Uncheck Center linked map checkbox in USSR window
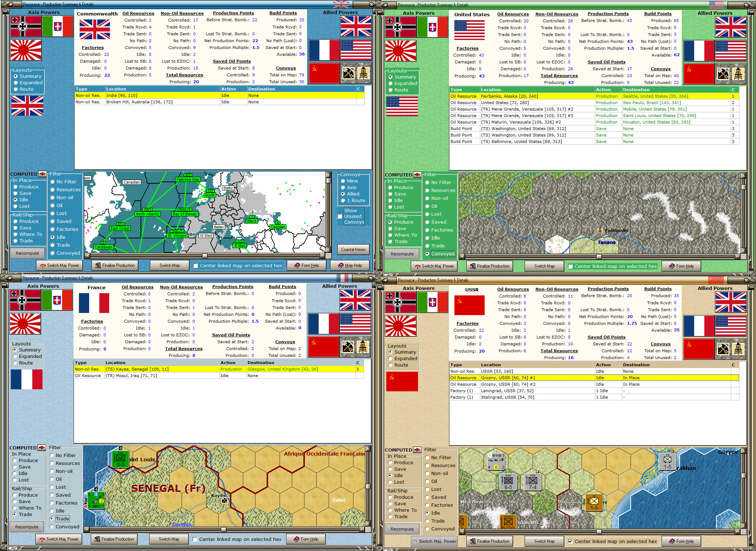The height and width of the screenshot is (551, 756). tap(570, 542)
